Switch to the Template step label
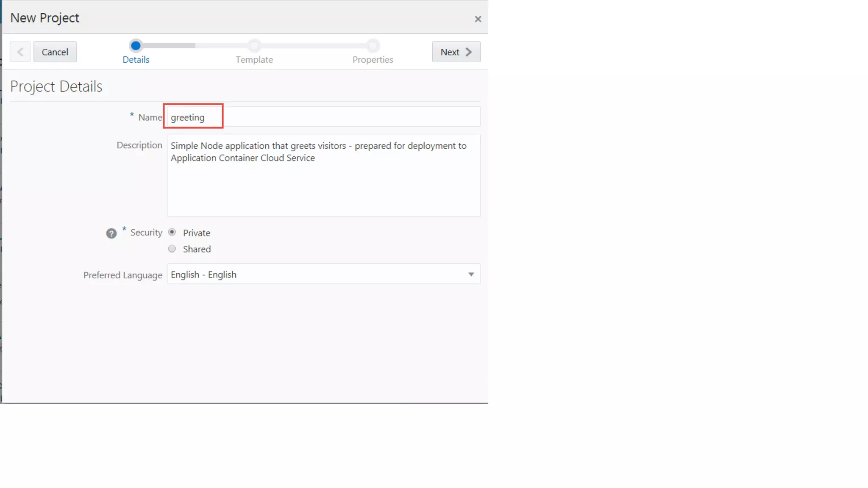This screenshot has height=488, width=868. [254, 60]
